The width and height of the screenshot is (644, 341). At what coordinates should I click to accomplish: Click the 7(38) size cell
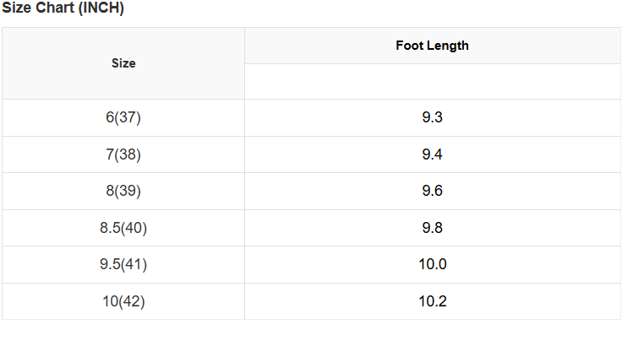123,154
